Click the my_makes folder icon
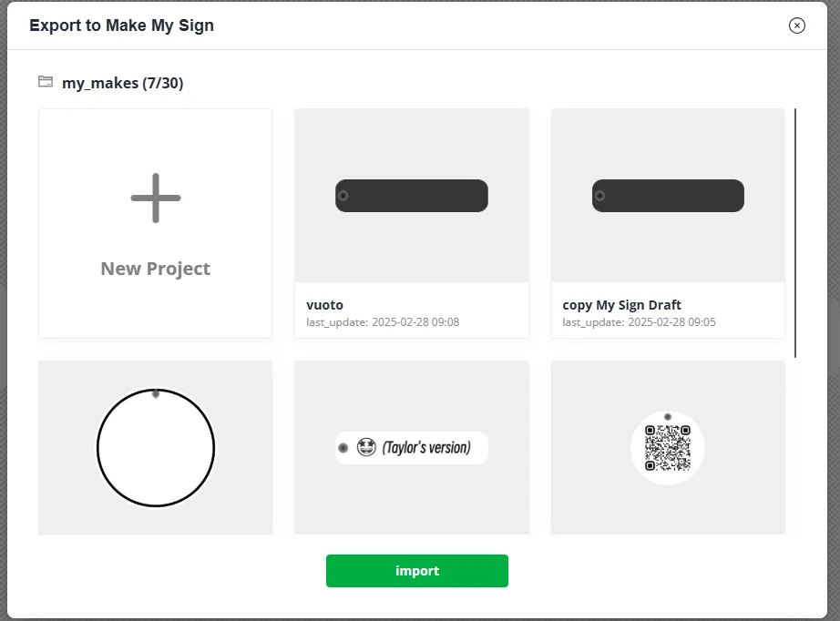 [46, 82]
